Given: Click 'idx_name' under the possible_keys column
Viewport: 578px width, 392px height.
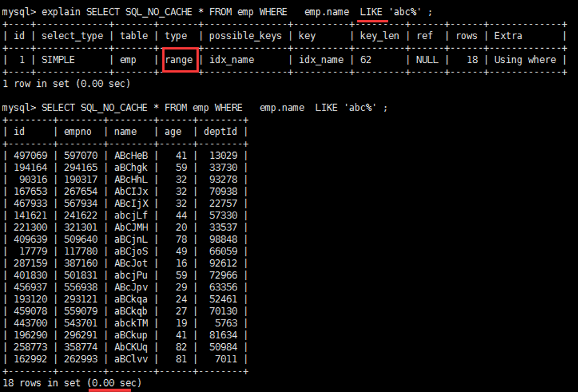Looking at the screenshot, I should pos(231,60).
